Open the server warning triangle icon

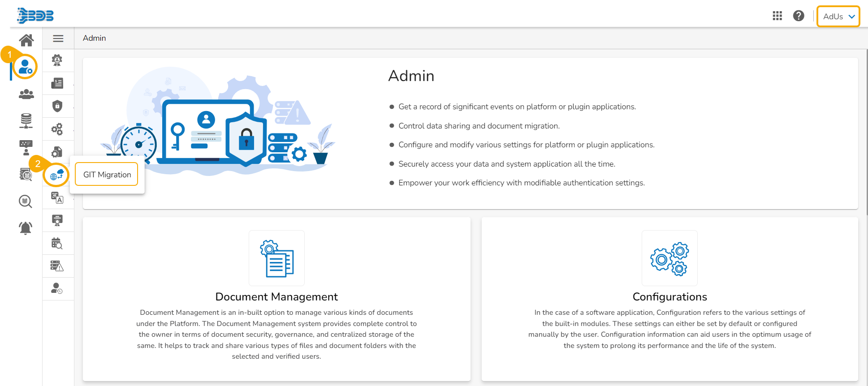(x=57, y=266)
